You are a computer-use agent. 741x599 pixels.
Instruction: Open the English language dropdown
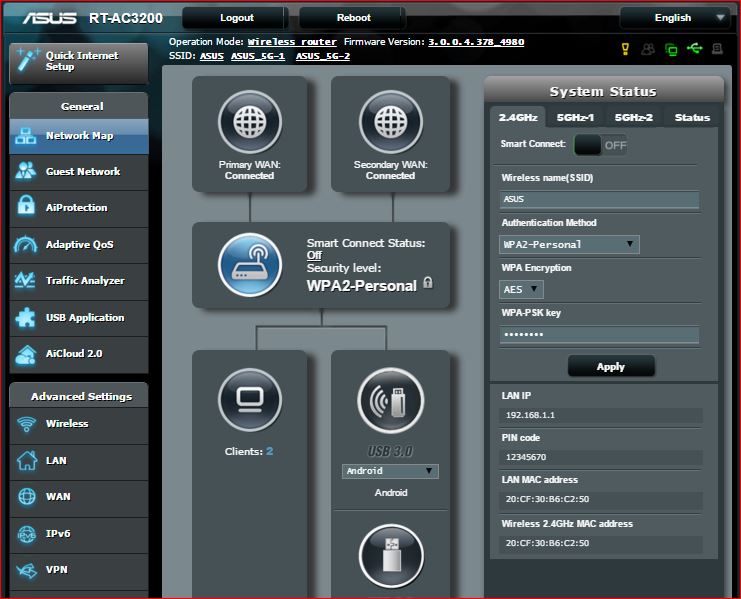click(x=677, y=18)
